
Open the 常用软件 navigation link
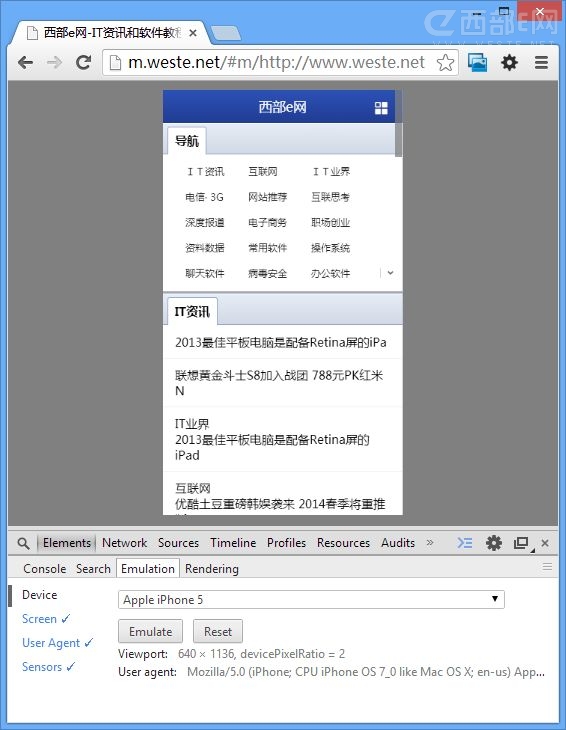coord(268,248)
